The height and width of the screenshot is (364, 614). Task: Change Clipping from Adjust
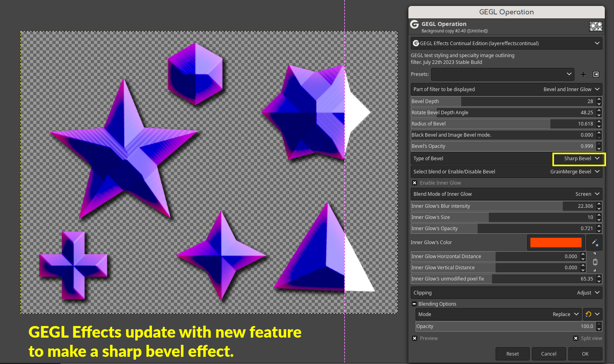[506, 293]
